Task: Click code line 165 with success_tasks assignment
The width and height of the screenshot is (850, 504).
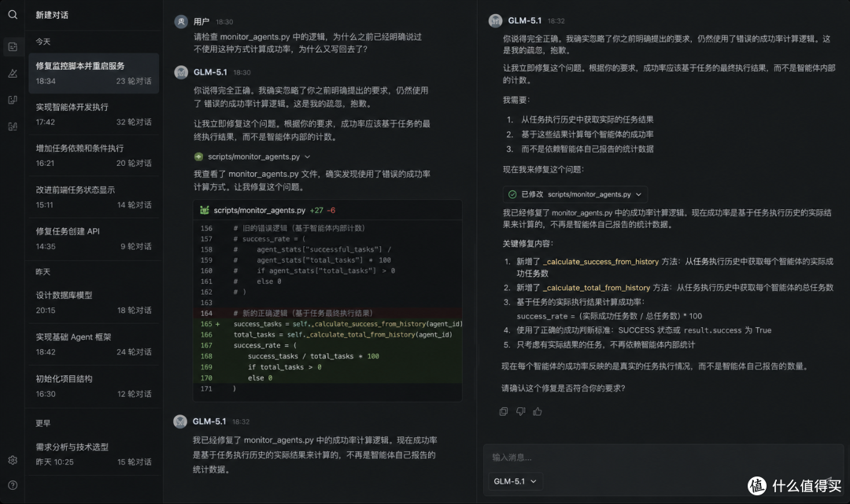Action: pos(327,324)
